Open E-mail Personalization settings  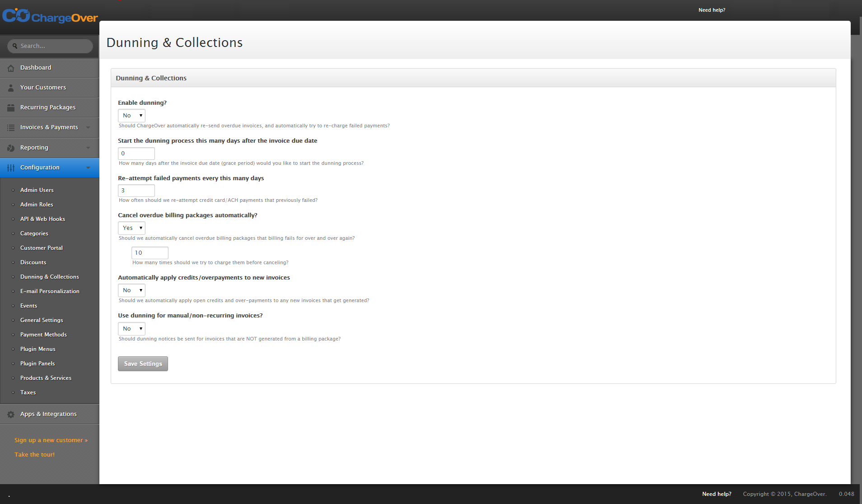[50, 291]
